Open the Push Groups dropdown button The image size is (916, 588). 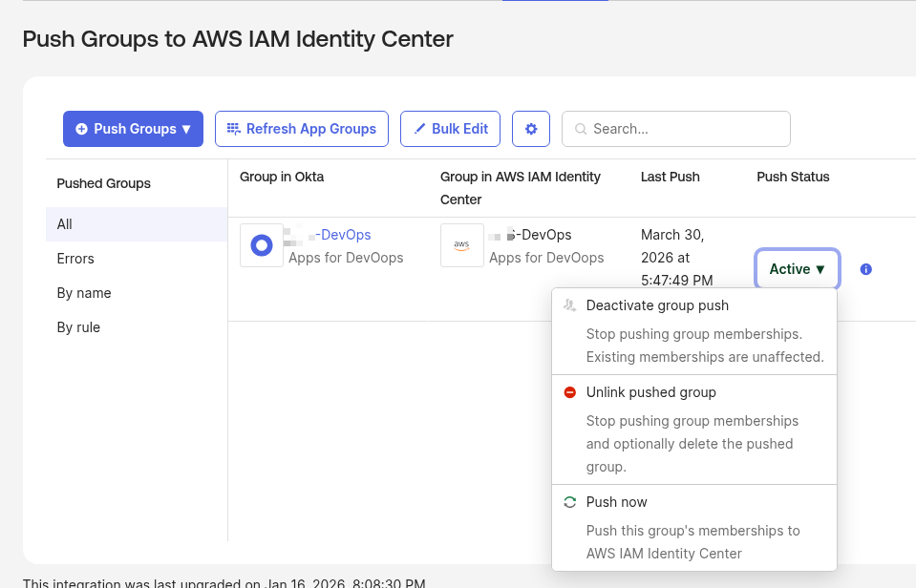tap(133, 129)
